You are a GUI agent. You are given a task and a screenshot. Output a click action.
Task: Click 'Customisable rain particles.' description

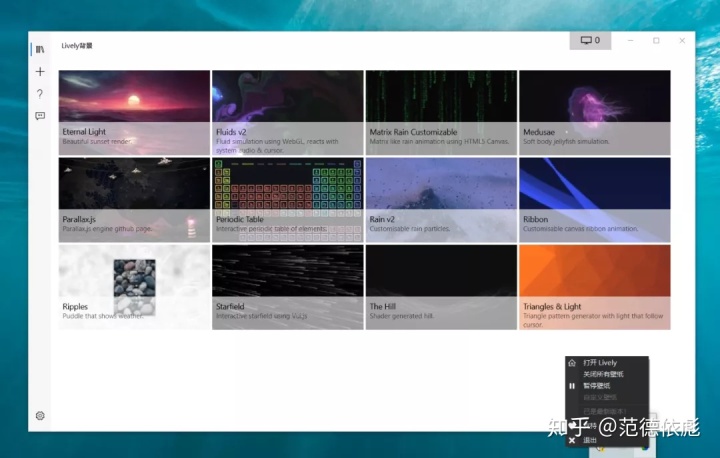click(x=410, y=229)
